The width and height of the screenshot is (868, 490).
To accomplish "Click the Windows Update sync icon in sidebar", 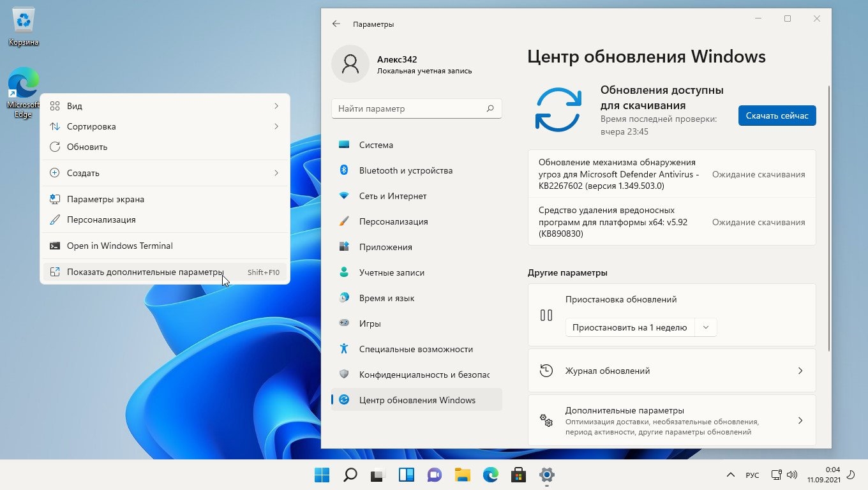I will 344,400.
